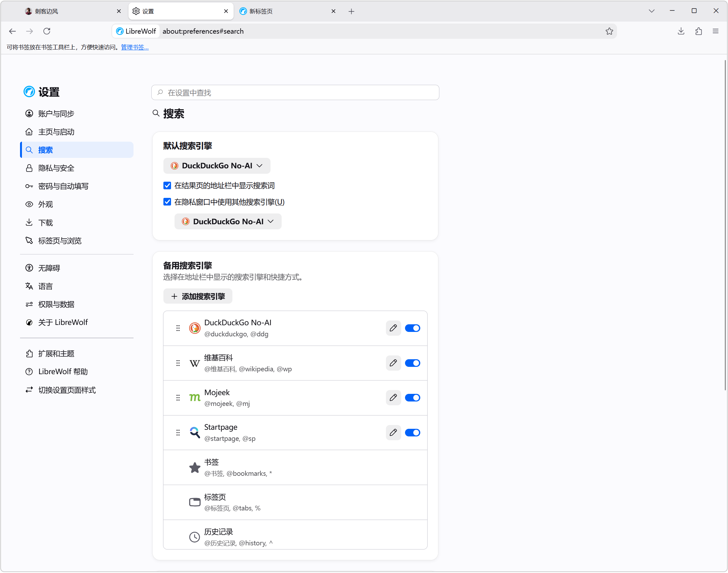Close the 刺客边风 tab
Screen dimensions: 728x573
point(119,11)
